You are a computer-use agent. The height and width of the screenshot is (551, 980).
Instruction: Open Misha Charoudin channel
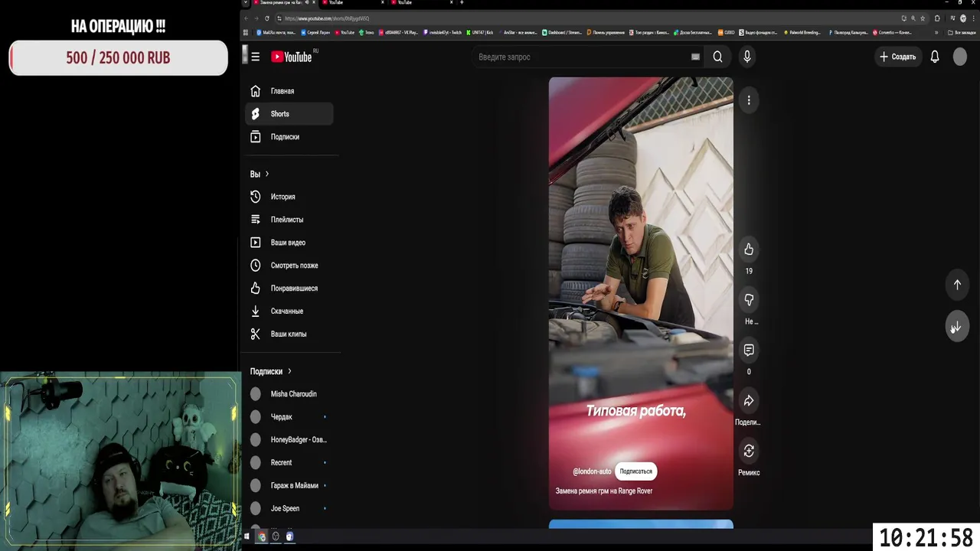(289, 394)
